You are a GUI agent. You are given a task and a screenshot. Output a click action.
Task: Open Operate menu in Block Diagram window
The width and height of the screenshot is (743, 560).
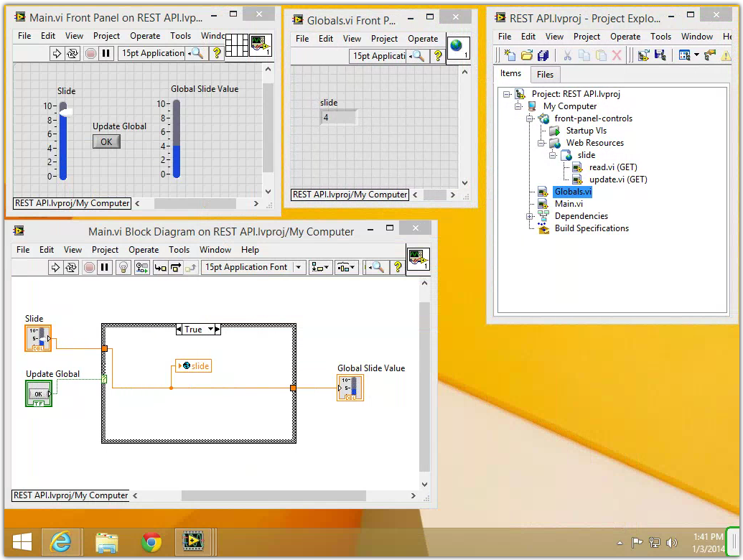[x=144, y=250]
